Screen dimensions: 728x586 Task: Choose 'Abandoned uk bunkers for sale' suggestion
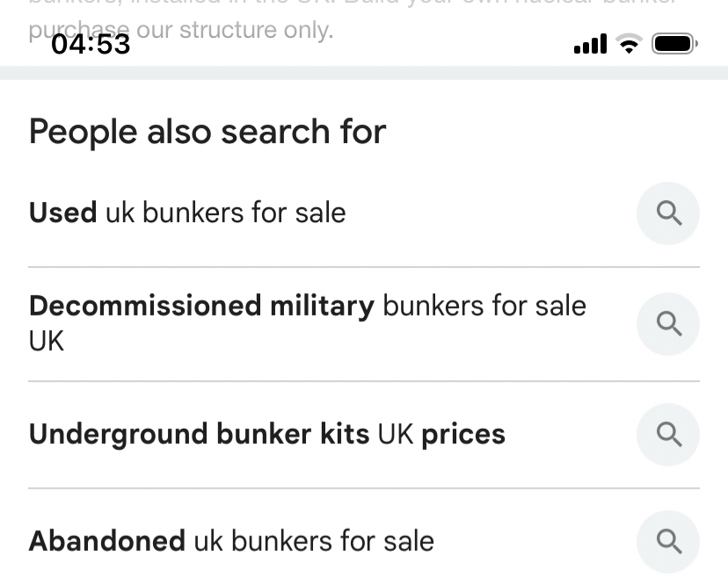coord(231,540)
